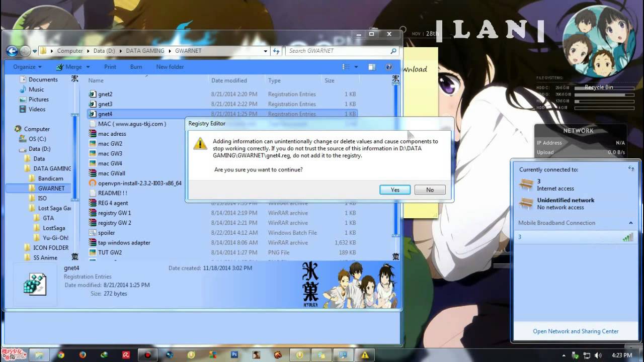Screen dimensions: 644x362
Task: Open Google Chrome from taskbar
Action: pyautogui.click(x=61, y=355)
